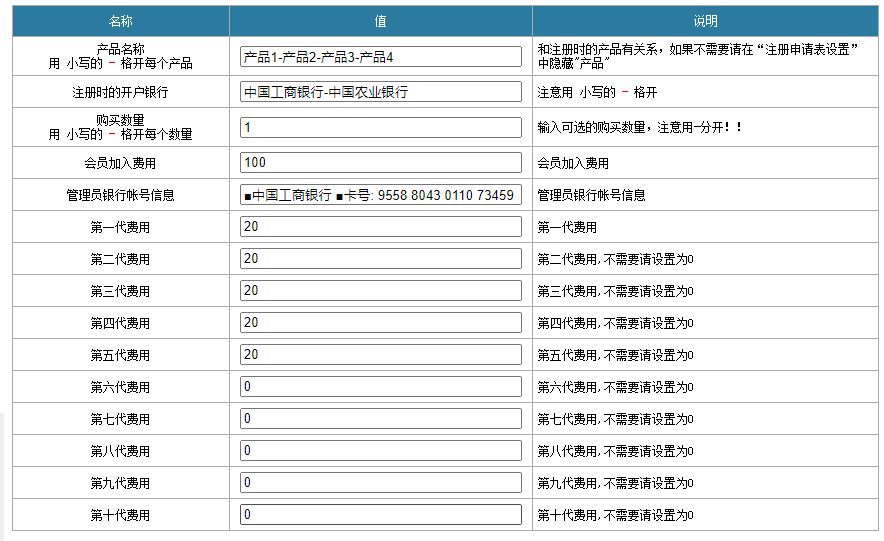Image resolution: width=884 pixels, height=541 pixels.
Task: Edit the 管理员银行帐号信息 input field
Action: (x=381, y=196)
